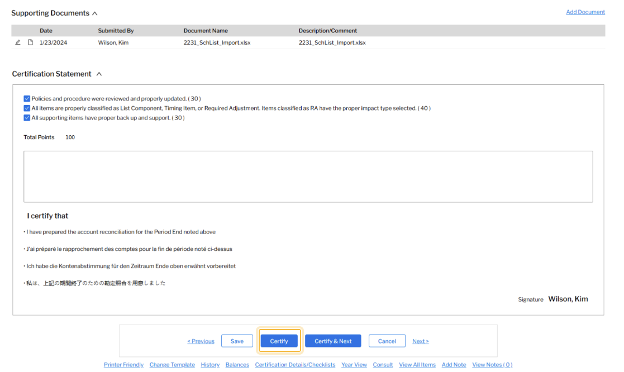Open the Year View link

click(354, 365)
